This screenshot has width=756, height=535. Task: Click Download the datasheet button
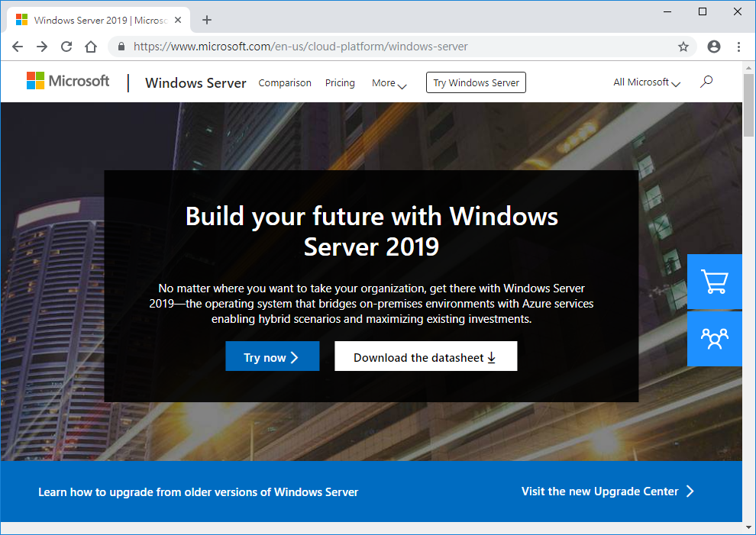coord(426,356)
